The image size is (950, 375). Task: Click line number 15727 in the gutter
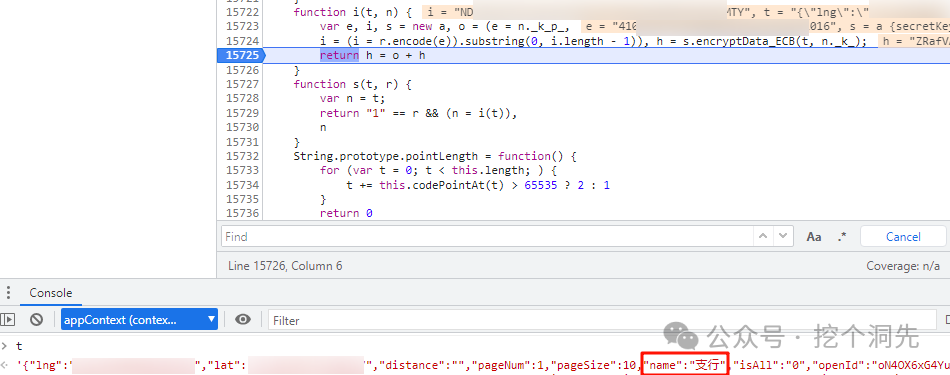coord(242,84)
